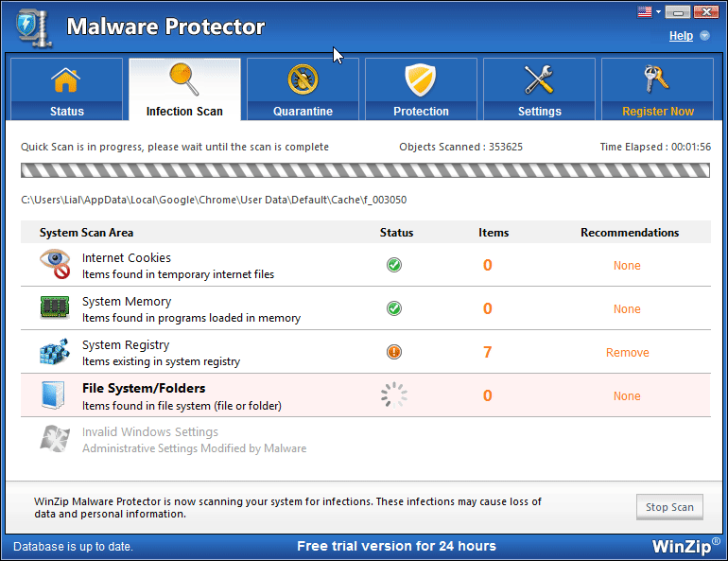
Task: Click the Invalid Windows Settings icon
Action: coord(55,438)
